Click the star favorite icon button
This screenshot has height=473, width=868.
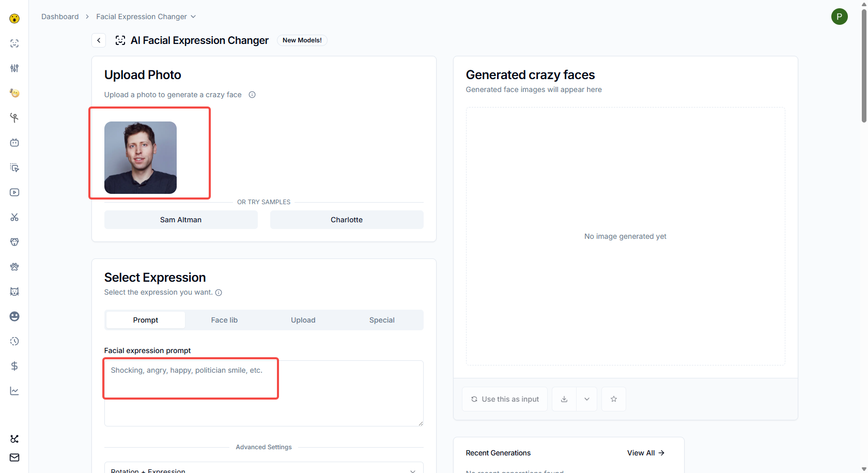[614, 399]
